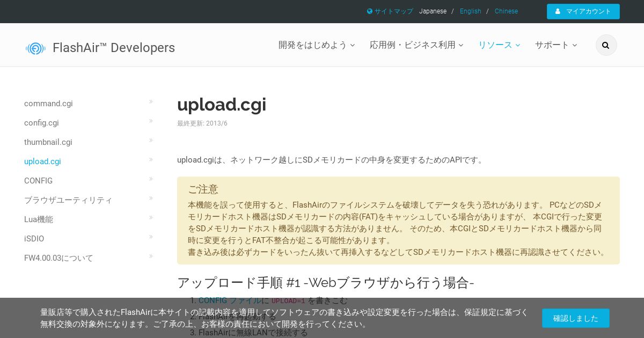The height and width of the screenshot is (338, 644).
Task: Open the 応用例・ビジネス利用 menu
Action: click(416, 45)
